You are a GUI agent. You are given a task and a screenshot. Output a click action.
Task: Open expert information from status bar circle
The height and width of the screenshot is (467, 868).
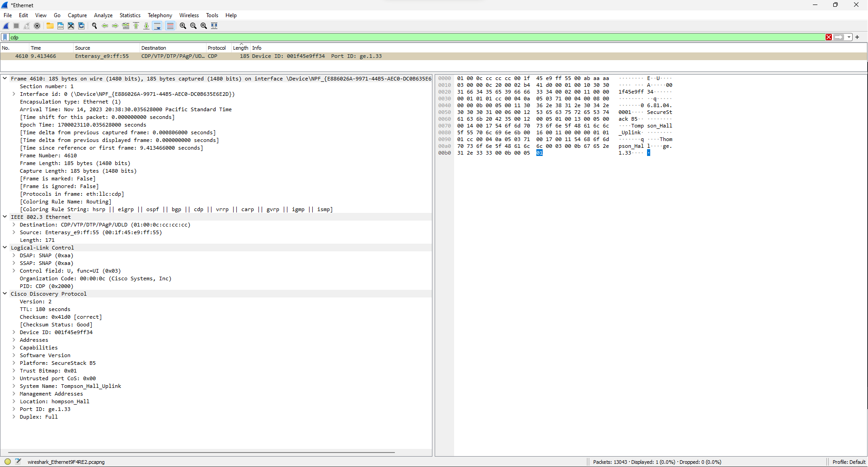pyautogui.click(x=8, y=462)
